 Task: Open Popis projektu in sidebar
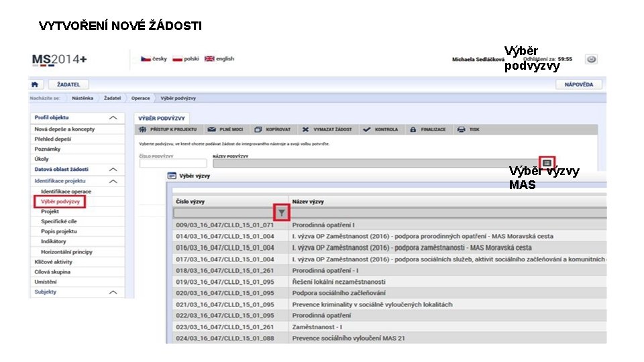click(59, 231)
